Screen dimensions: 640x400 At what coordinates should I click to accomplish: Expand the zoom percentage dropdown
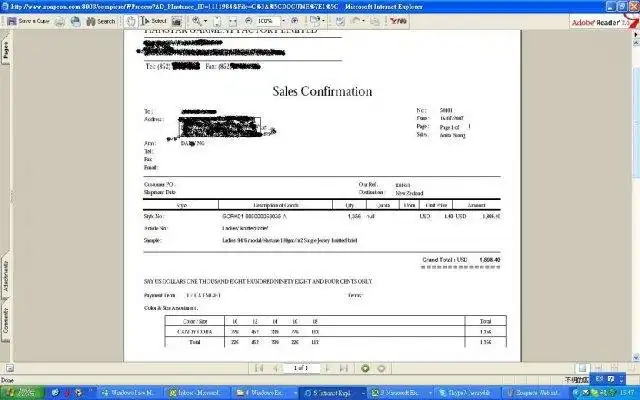coord(284,21)
